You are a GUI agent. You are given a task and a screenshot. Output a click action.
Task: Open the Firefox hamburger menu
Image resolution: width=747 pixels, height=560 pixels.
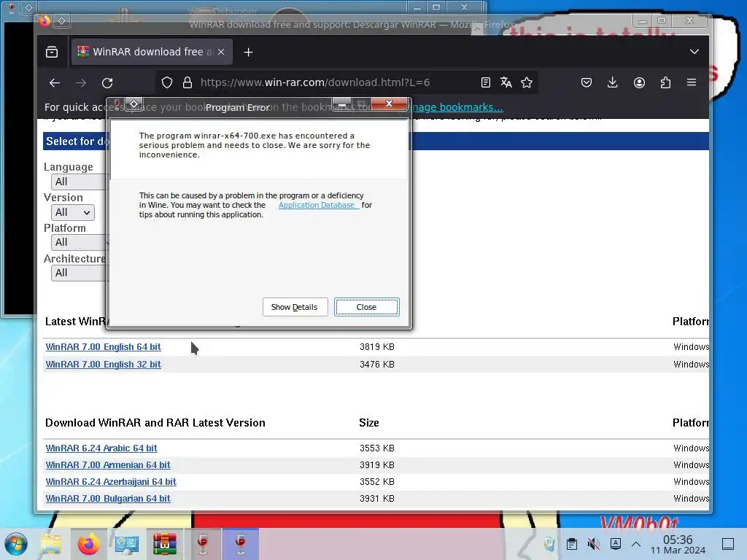point(692,82)
